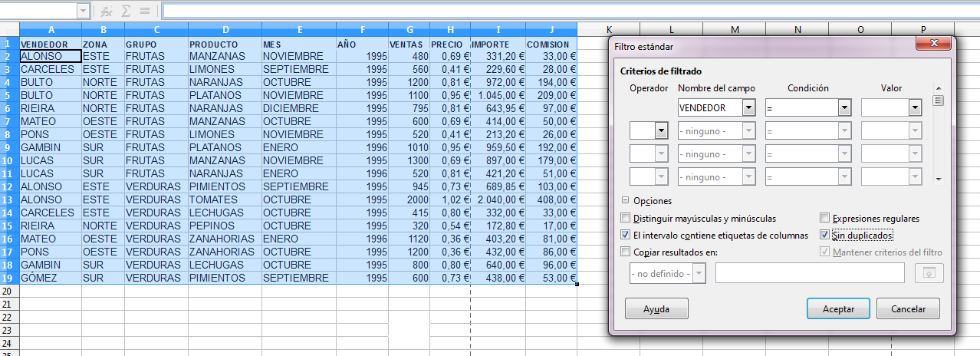Click the AÑO header cell

362,44
